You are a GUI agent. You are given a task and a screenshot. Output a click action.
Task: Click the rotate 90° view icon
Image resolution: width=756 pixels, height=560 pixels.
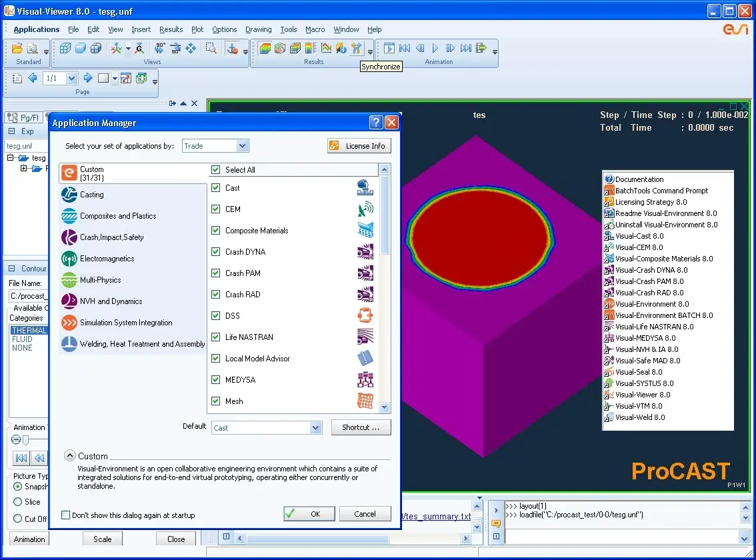(x=159, y=48)
